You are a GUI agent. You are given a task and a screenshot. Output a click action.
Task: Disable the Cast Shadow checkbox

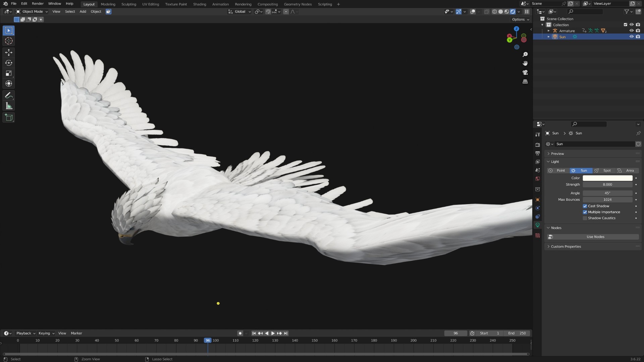585,206
